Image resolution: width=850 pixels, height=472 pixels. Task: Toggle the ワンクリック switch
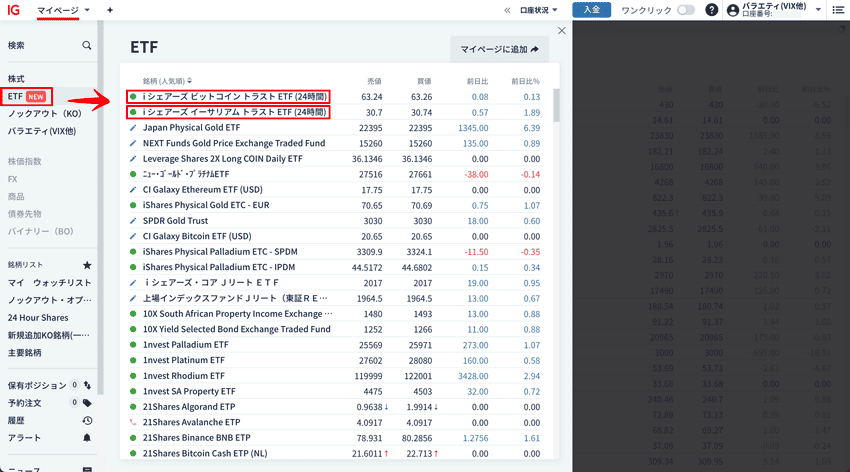click(x=686, y=10)
